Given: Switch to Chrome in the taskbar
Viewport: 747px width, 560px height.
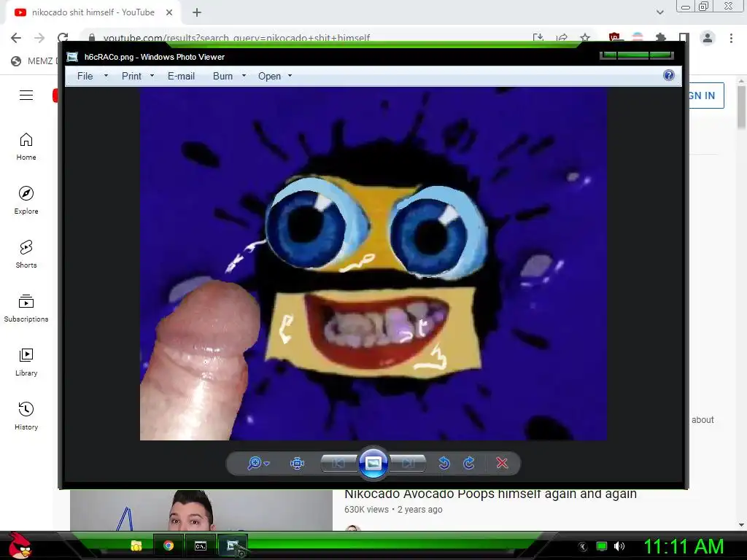Looking at the screenshot, I should [169, 545].
